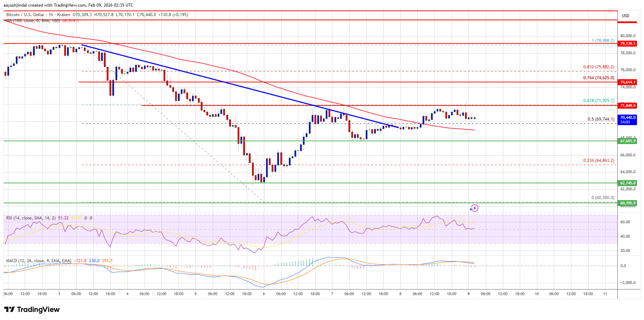The height and width of the screenshot is (320, 644).
Task: Click the purple lightning bolt news icon
Action: [474, 208]
